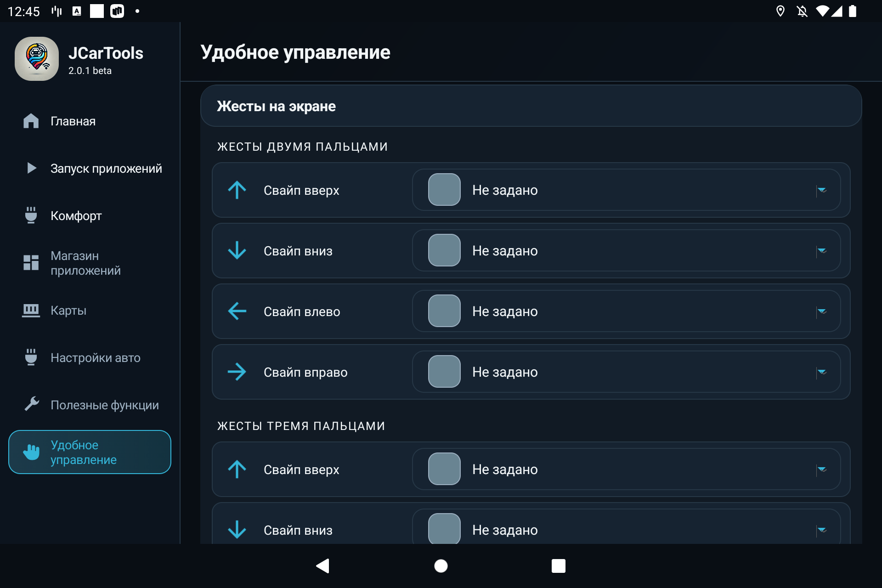Click the battery icon in status bar

point(853,11)
